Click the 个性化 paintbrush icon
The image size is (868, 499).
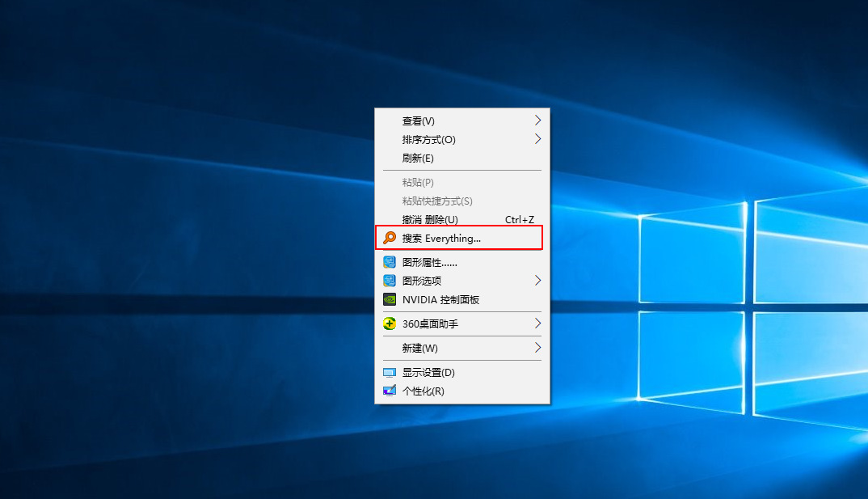tap(390, 391)
